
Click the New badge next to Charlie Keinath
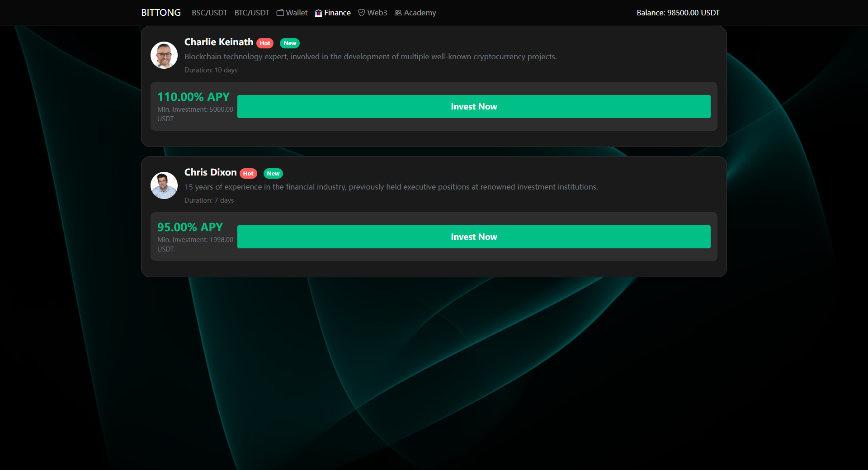coord(290,43)
